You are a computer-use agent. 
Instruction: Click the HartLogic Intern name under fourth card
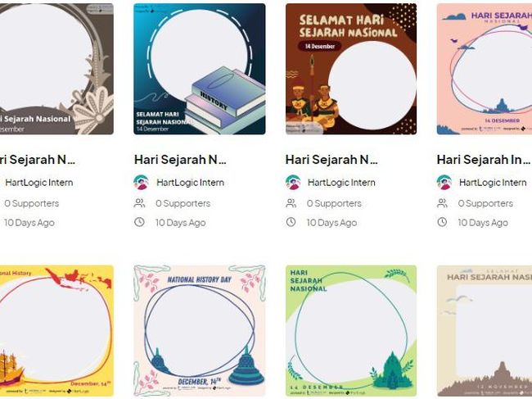coord(493,182)
